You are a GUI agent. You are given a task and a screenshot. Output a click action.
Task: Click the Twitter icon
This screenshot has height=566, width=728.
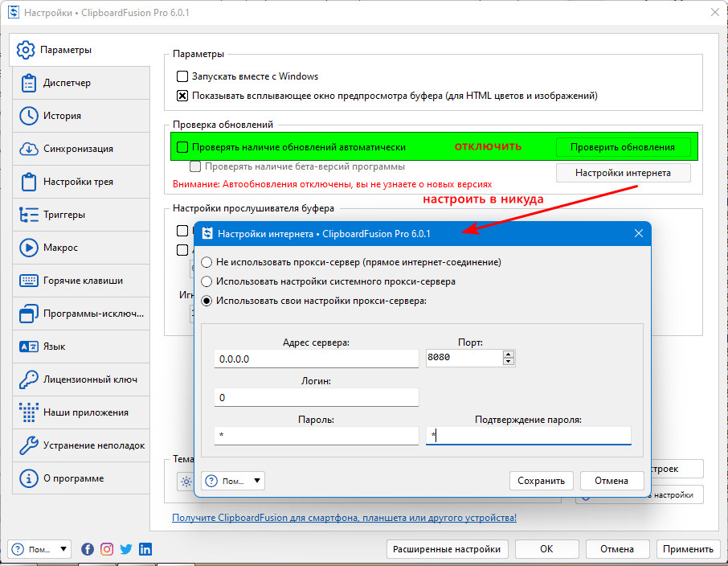[x=126, y=549]
